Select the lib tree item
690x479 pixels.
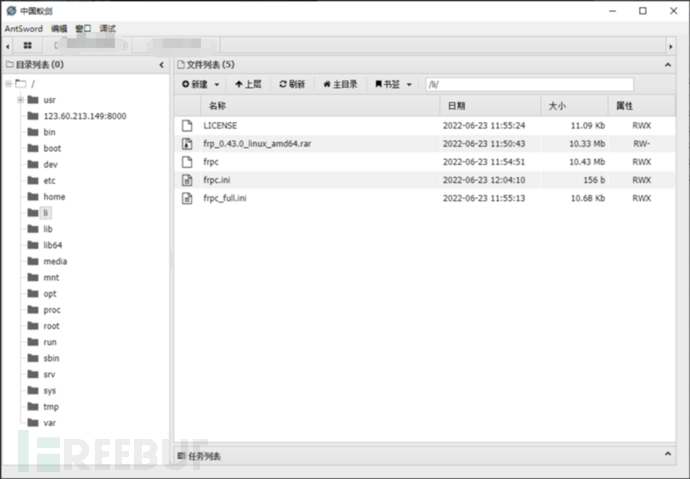[x=48, y=229]
